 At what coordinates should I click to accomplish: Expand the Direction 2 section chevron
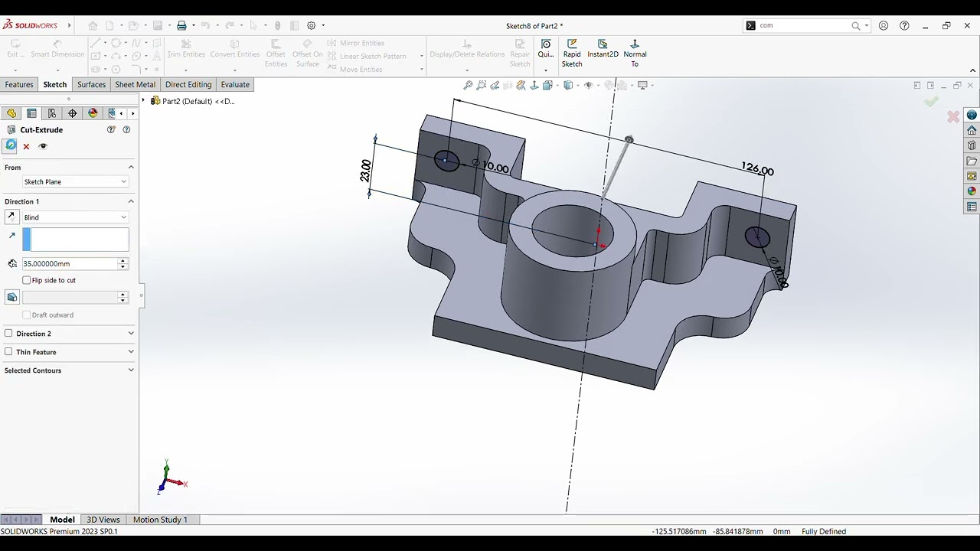131,334
